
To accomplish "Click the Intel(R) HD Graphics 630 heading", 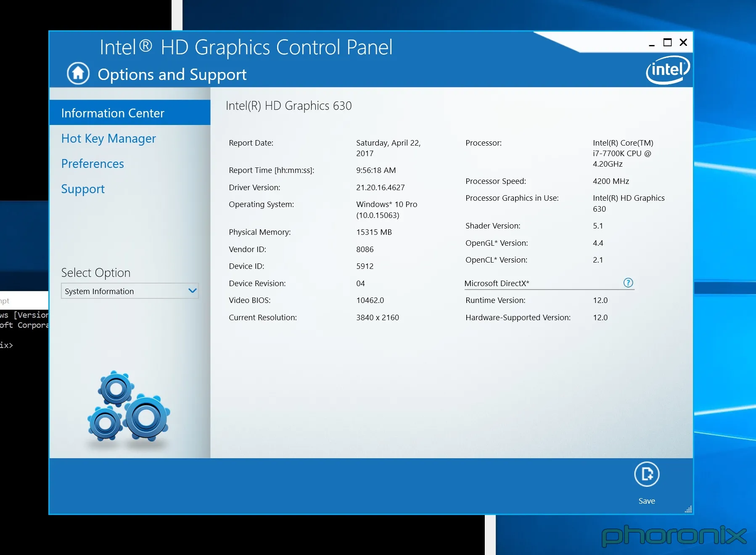I will (x=288, y=106).
